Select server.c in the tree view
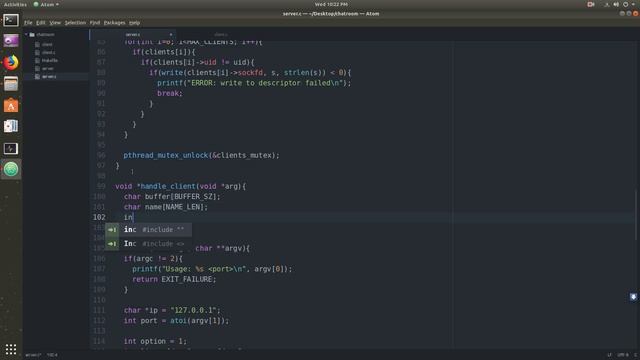The width and height of the screenshot is (640, 360). (49, 76)
